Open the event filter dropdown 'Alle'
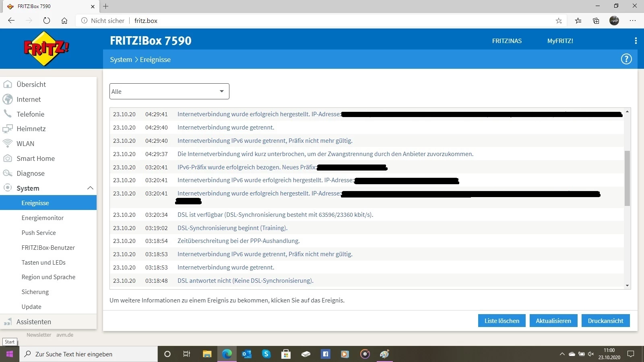Screen dimensions: 644x362 [x=169, y=91]
